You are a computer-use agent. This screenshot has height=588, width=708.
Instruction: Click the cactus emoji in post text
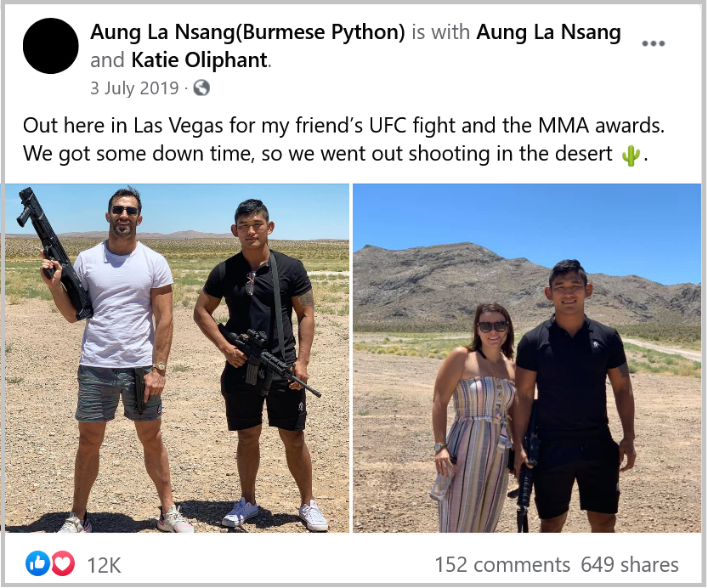(631, 155)
